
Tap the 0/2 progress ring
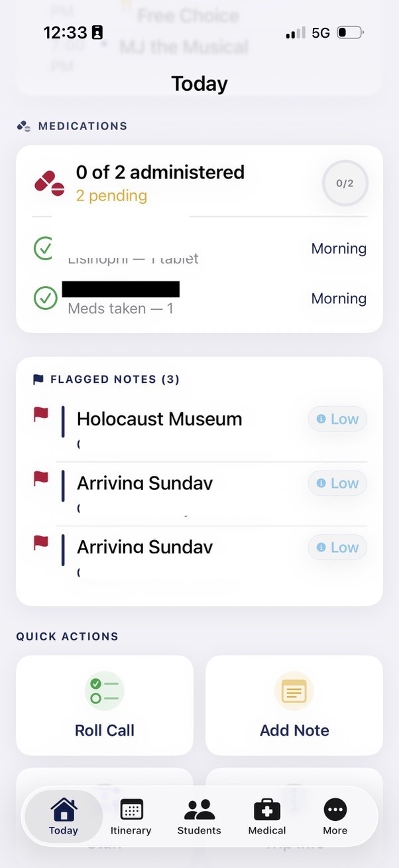345,182
